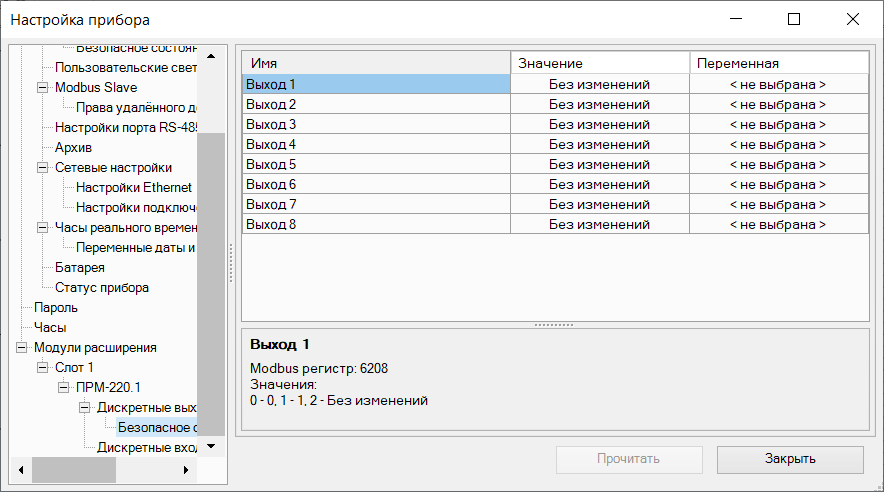Collapse the Модули расширения node
The image size is (884, 492).
pos(21,347)
